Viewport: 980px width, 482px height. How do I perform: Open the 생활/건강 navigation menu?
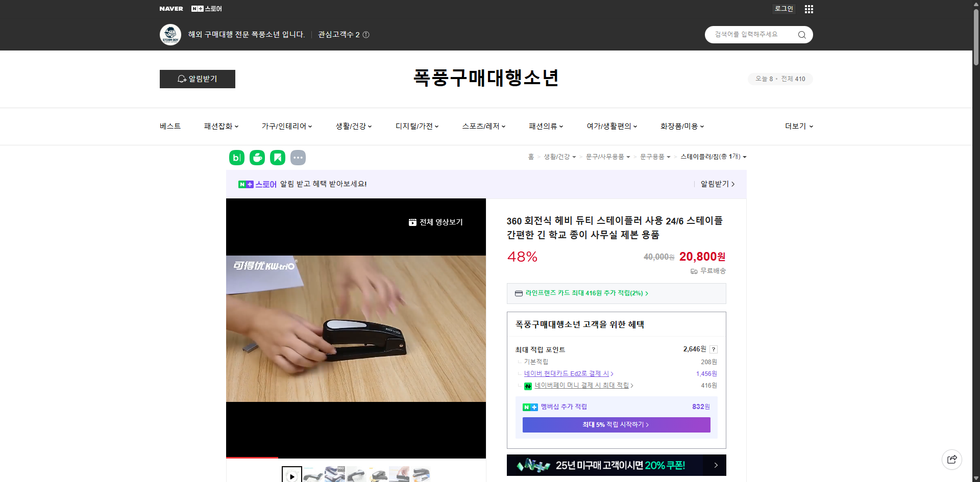351,126
